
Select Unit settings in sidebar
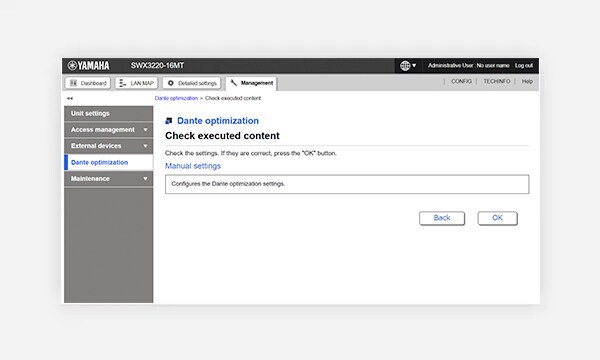pos(109,114)
